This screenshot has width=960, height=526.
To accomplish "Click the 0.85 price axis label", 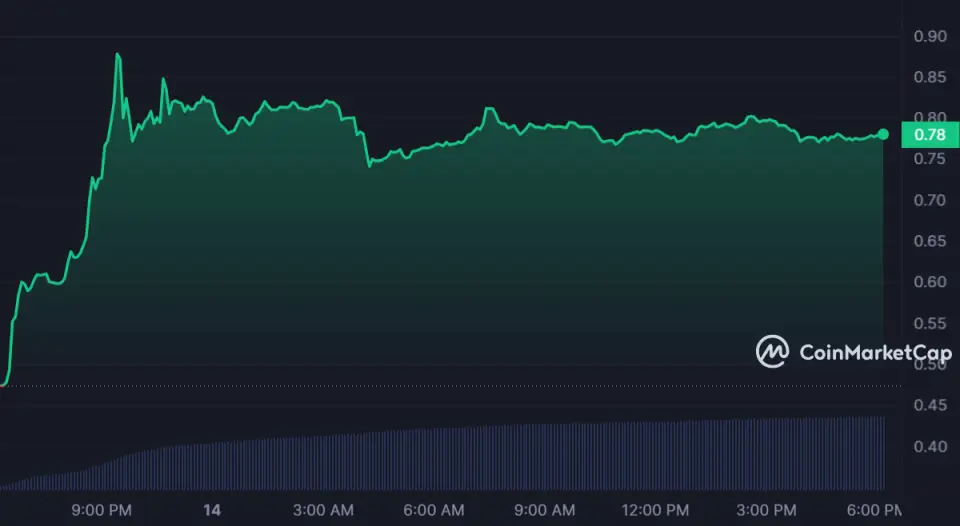I will coord(930,77).
